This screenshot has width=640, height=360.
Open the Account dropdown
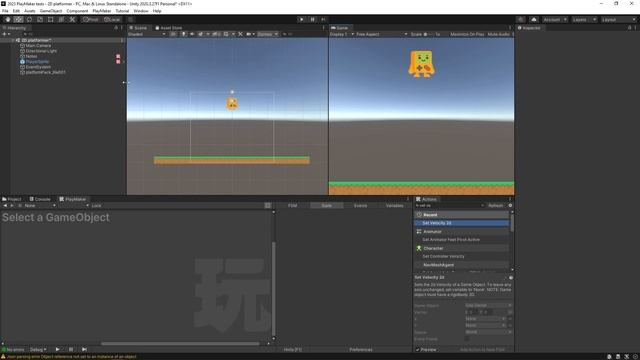555,19
